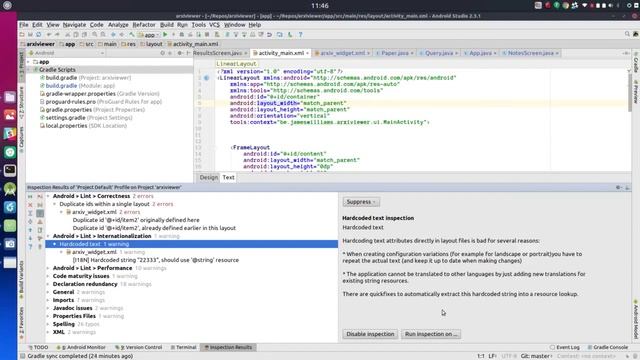Click Run inspection on button

click(431, 334)
